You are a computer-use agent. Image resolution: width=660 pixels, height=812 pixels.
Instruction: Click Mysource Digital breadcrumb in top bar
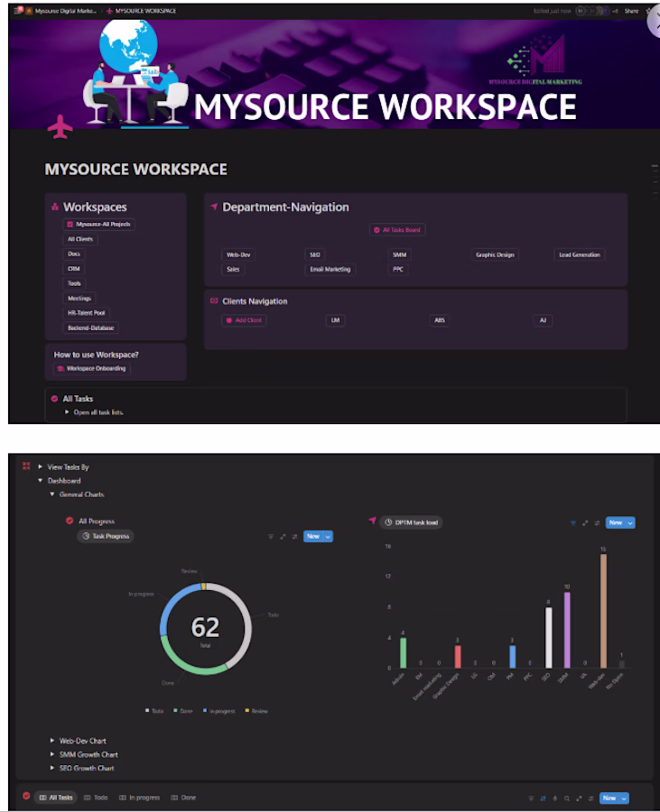[x=61, y=11]
